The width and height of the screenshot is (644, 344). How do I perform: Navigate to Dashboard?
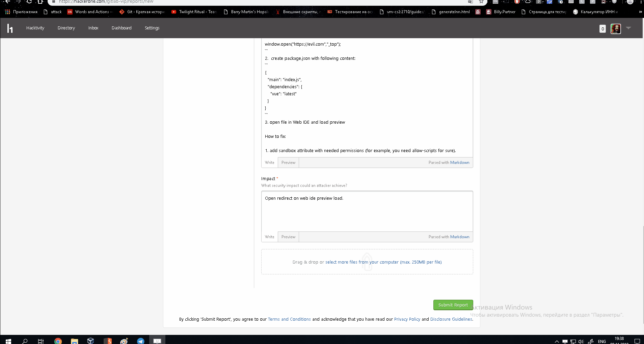122,28
